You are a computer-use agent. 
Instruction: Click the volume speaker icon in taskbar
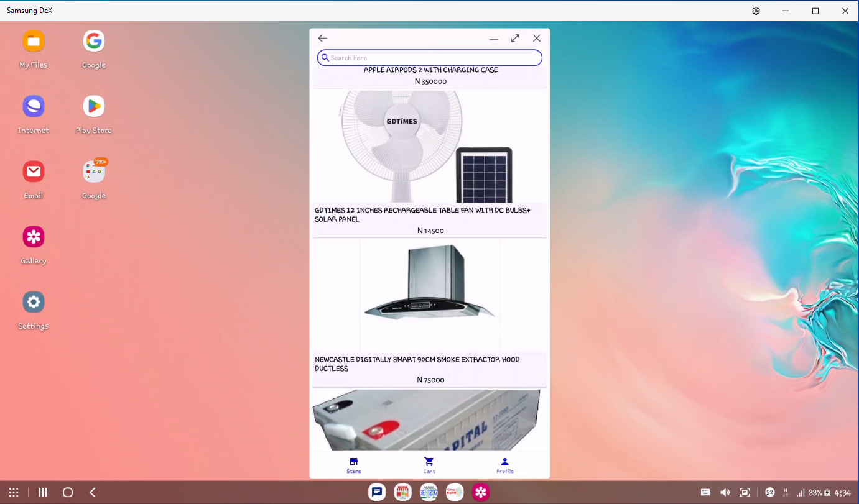(x=725, y=492)
